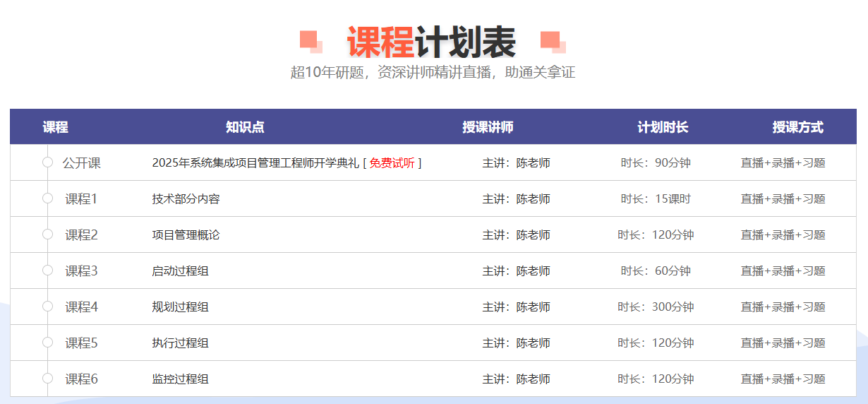Click the timeline circle beside 课程1
The image size is (868, 404).
(48, 198)
